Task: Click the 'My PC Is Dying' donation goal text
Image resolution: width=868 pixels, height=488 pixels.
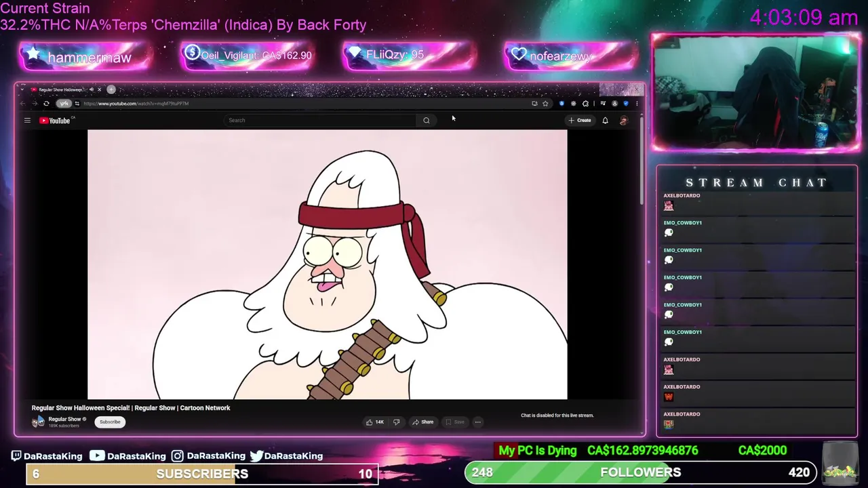Action: point(538,451)
